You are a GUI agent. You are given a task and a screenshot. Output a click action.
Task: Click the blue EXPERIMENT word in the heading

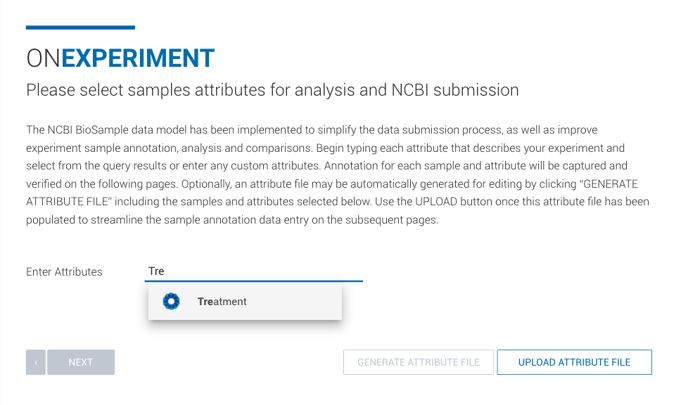point(138,58)
